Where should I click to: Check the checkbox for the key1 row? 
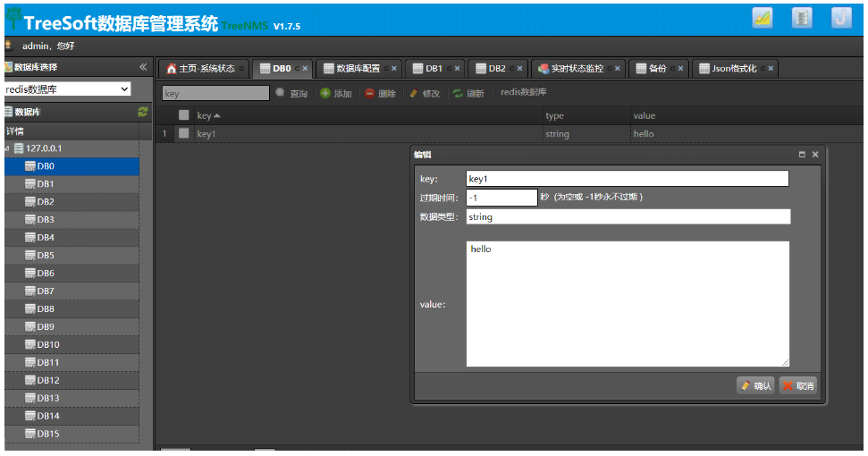[x=184, y=133]
